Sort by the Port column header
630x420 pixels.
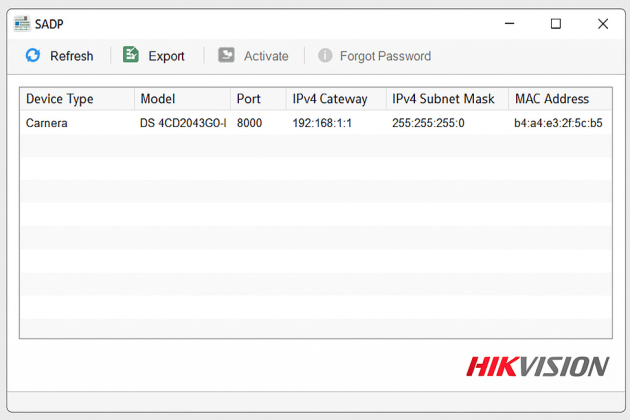[258, 99]
